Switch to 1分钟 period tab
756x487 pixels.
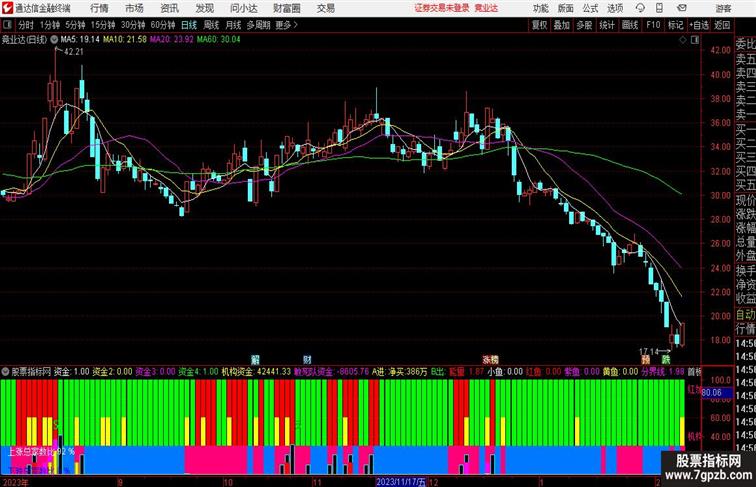50,25
